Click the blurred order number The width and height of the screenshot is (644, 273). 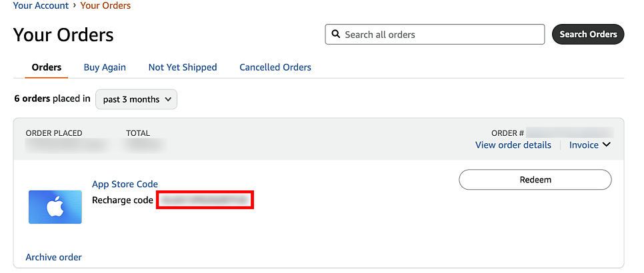570,133
